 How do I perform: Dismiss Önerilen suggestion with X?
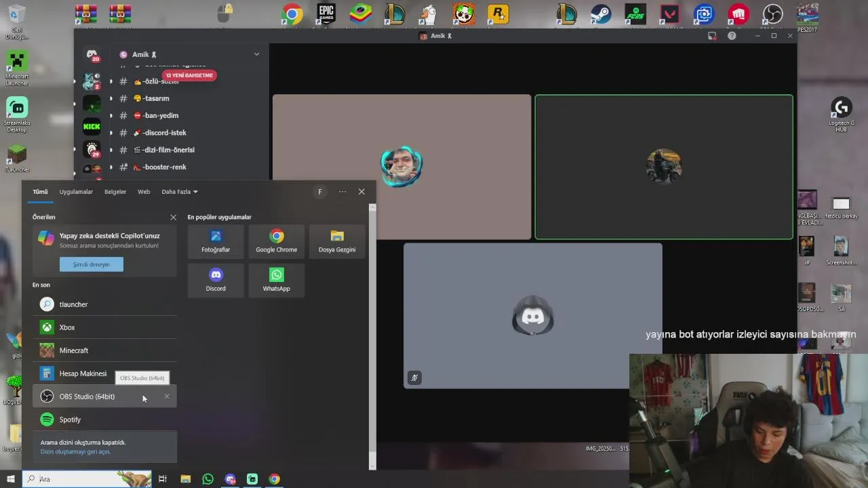pyautogui.click(x=173, y=218)
